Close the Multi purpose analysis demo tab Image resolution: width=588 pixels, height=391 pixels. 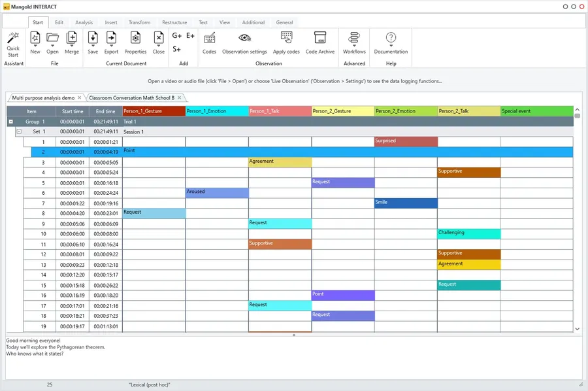coord(80,97)
